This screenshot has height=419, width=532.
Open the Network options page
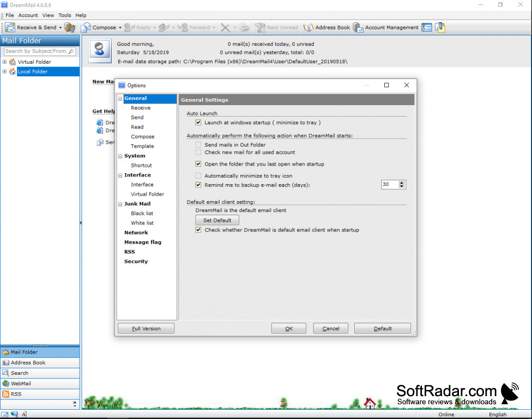click(x=136, y=233)
